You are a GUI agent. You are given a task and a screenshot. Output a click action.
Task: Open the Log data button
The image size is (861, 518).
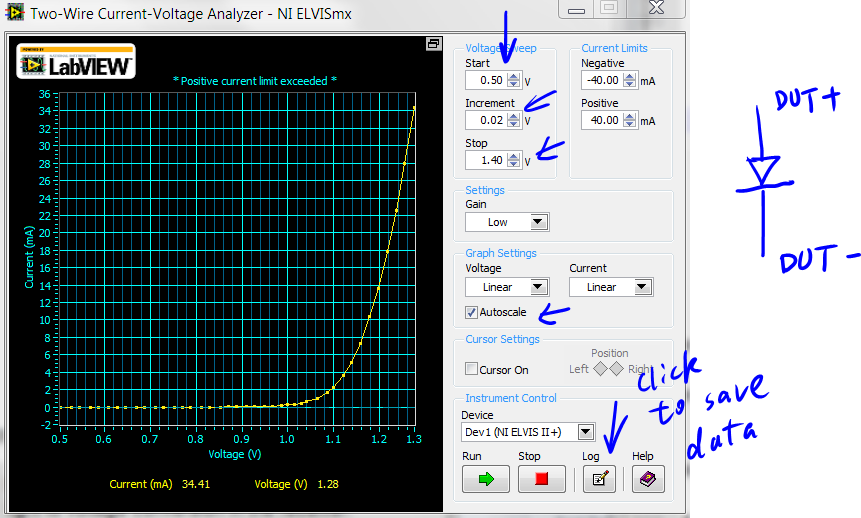coord(599,479)
